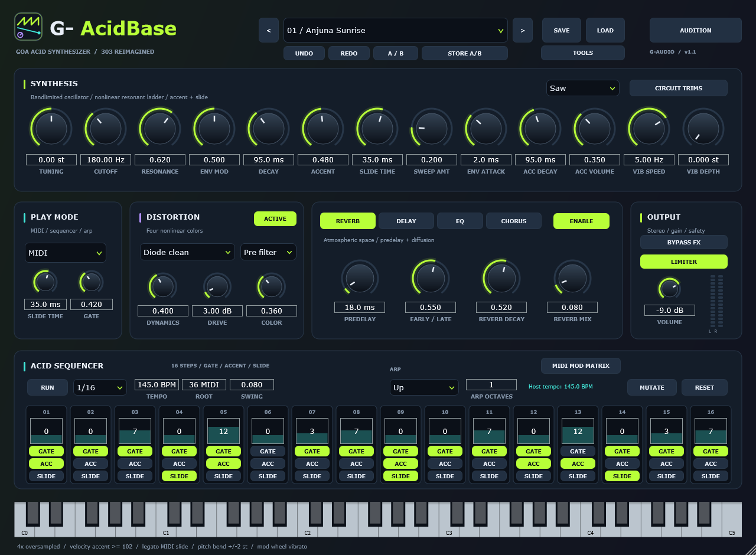Viewport: 756px width, 555px height.
Task: Click the SAVE preset button
Action: click(x=562, y=30)
